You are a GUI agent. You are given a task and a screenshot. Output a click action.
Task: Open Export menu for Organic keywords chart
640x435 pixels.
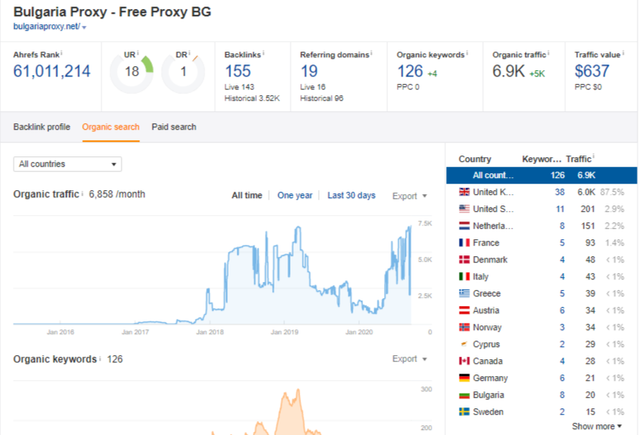click(x=409, y=359)
